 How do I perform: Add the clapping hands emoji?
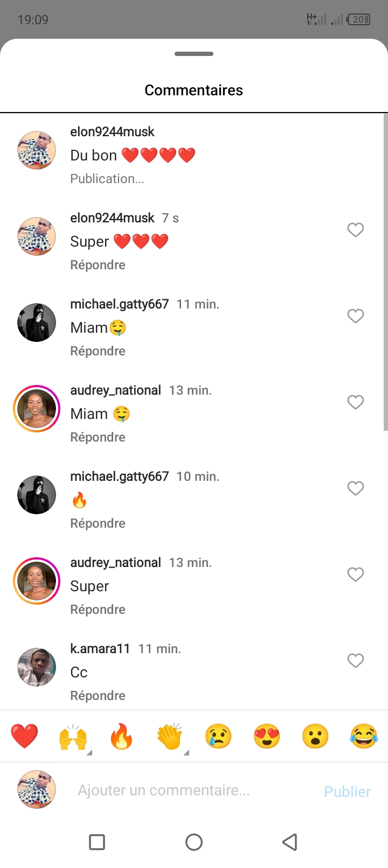[x=170, y=736]
